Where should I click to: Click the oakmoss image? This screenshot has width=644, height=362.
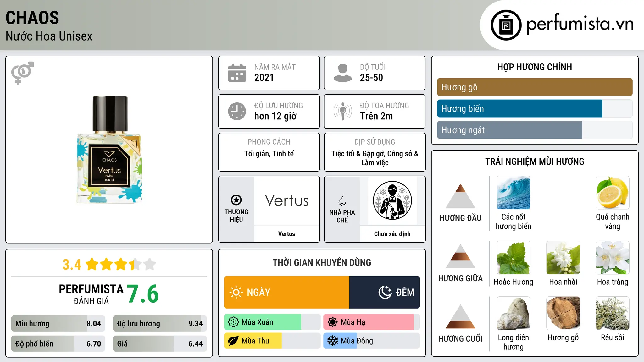coord(613,313)
